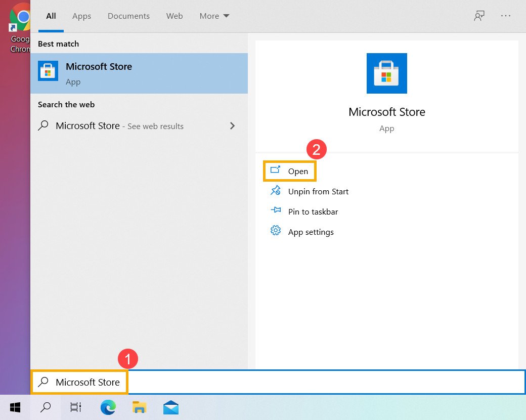Expand the More filter dropdown
Image resolution: width=526 pixels, height=420 pixels.
[213, 16]
